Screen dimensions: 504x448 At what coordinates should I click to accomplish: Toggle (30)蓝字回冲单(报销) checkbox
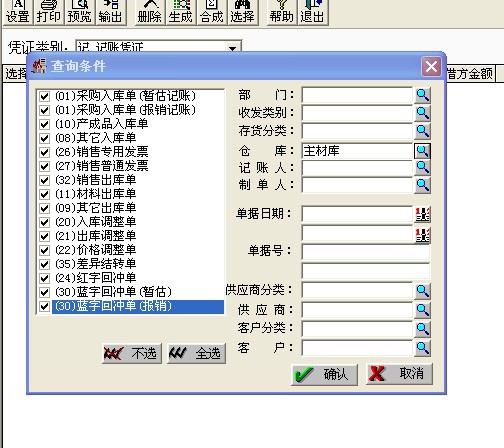click(44, 306)
